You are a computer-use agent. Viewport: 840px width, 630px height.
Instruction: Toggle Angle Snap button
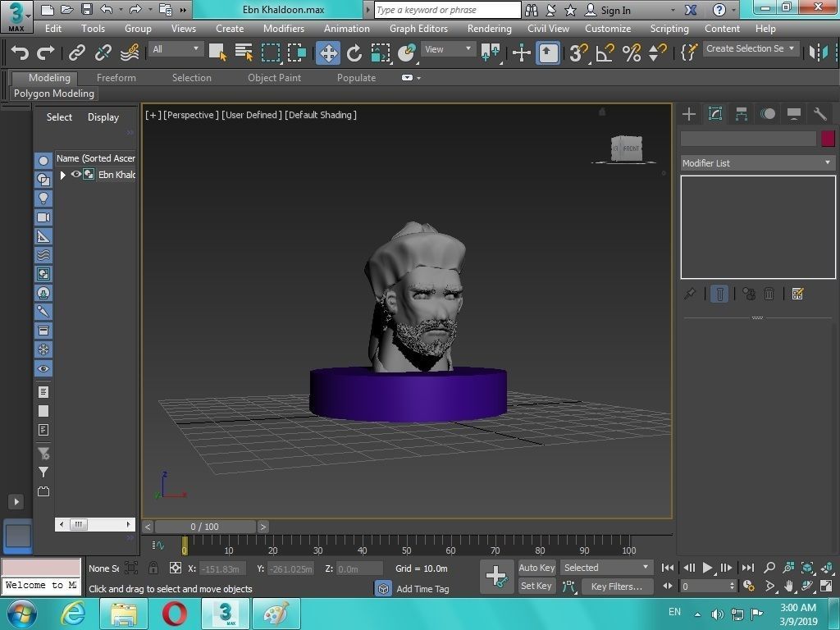point(605,52)
